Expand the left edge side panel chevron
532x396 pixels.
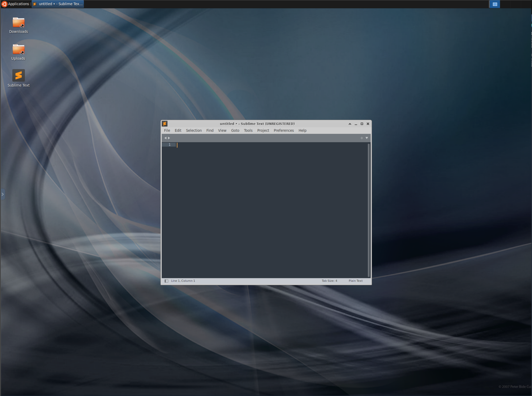3,194
